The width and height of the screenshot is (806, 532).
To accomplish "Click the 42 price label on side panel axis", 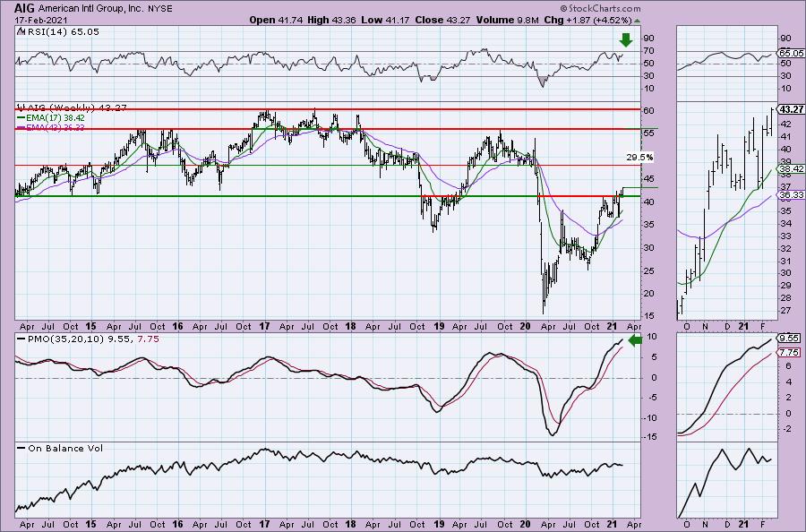I will point(785,124).
